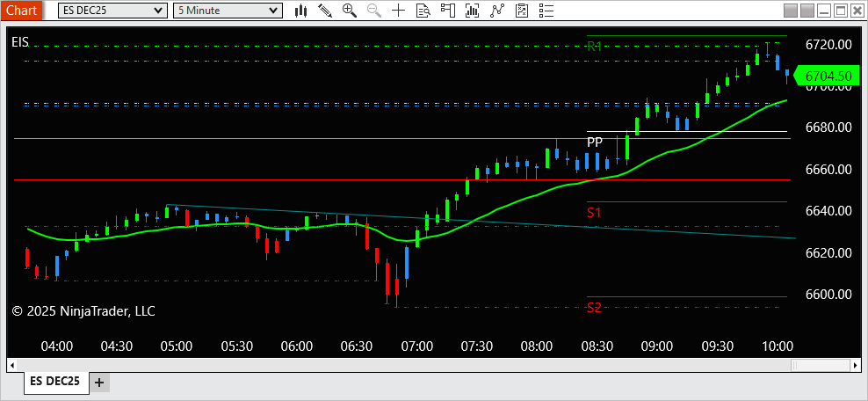Click the R1 pivot label

(x=594, y=47)
